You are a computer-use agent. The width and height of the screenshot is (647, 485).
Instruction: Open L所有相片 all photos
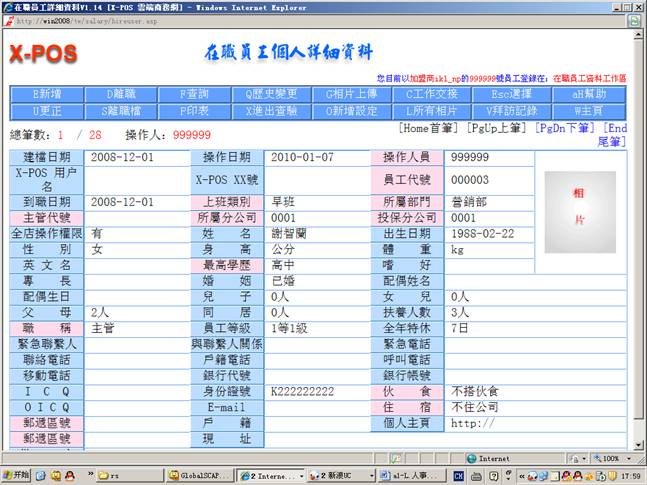(432, 111)
